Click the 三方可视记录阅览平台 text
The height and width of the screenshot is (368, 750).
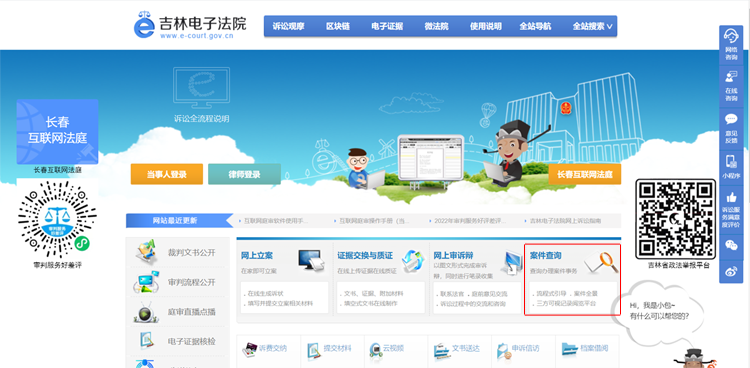tap(567, 303)
